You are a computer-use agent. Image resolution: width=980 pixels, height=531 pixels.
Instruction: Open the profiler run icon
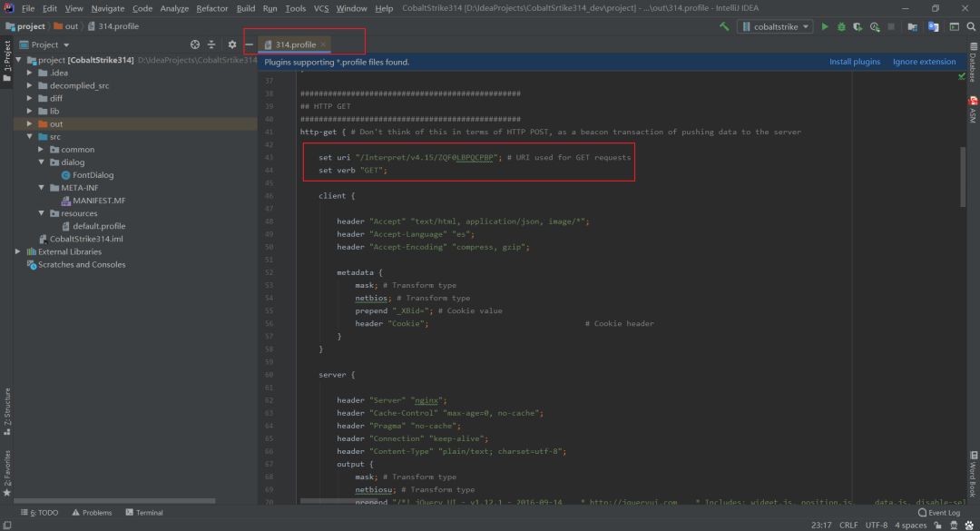[x=875, y=26]
